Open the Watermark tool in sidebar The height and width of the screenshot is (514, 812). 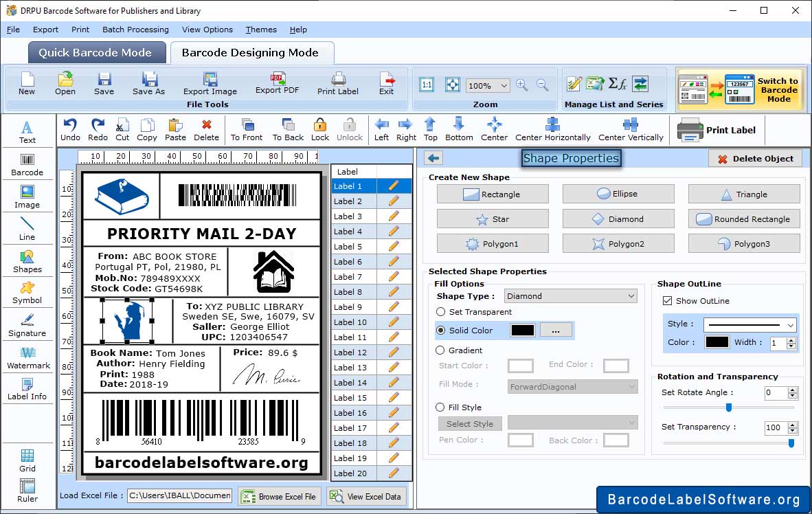[x=28, y=358]
